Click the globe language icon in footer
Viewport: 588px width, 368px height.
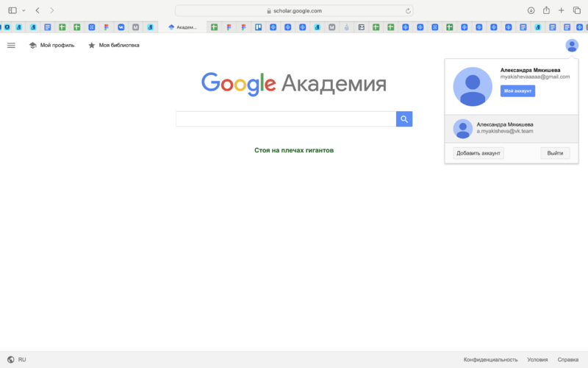coord(11,359)
